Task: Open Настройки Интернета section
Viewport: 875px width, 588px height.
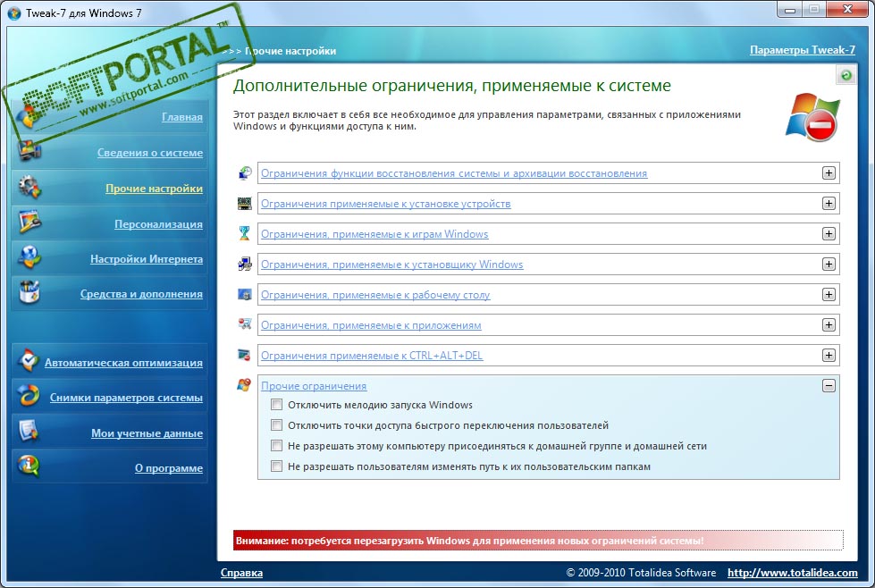Action: pos(147,259)
